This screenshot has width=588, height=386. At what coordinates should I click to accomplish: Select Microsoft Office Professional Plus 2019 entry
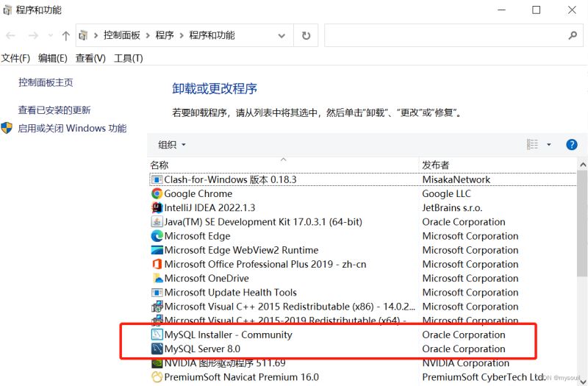coord(265,264)
